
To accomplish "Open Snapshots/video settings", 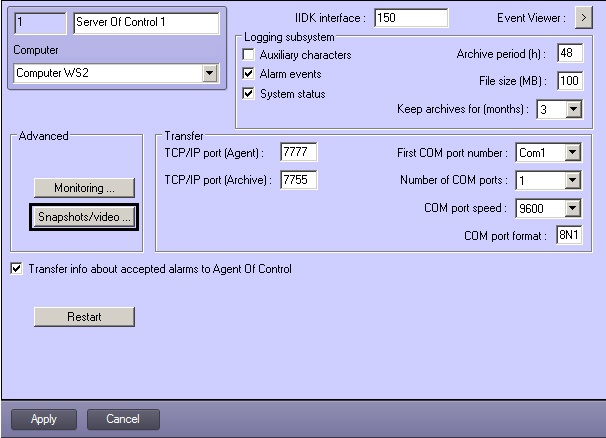I will point(84,216).
